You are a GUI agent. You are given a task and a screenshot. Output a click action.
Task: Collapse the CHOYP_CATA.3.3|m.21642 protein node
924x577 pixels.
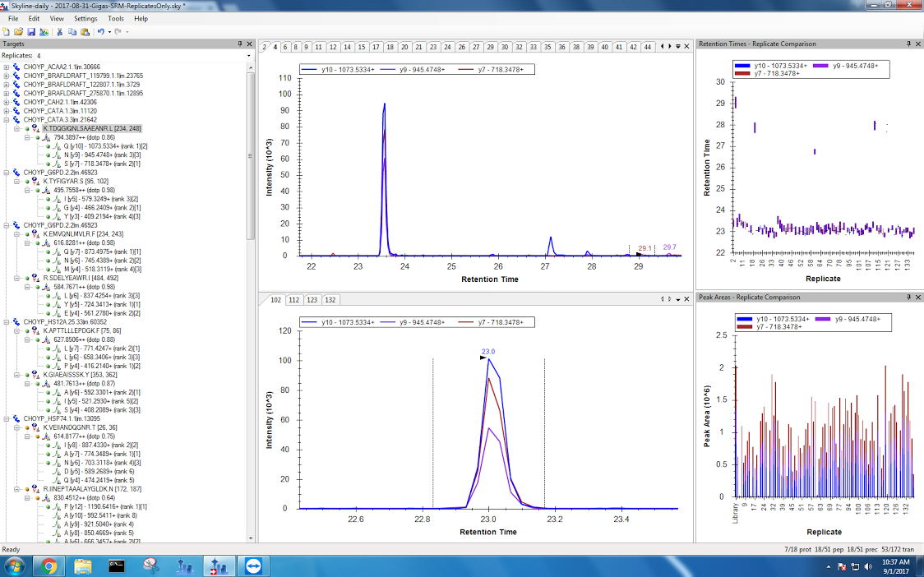pos(7,120)
